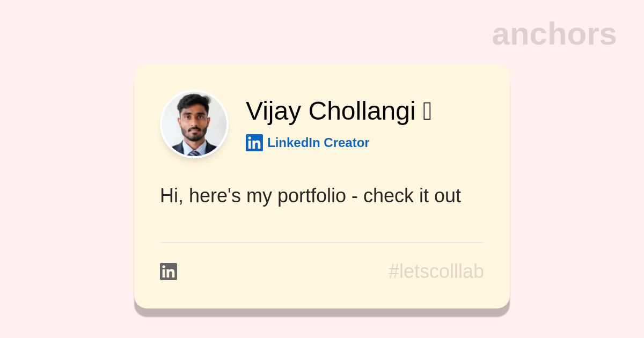The image size is (644, 338).
Task: Click the word "out" ending the bio
Action: (447, 196)
